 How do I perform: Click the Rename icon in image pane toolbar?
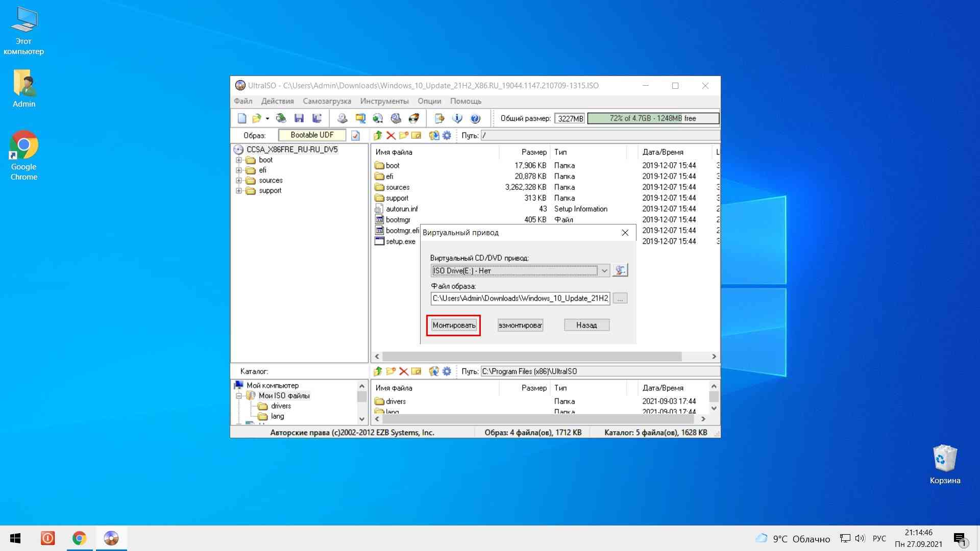tap(416, 135)
